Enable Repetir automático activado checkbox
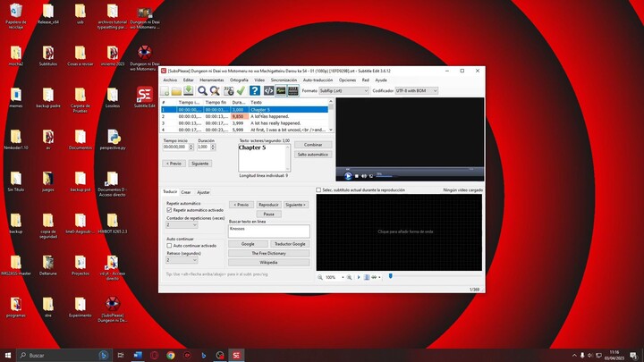Image resolution: width=644 pixels, height=362 pixels. pyautogui.click(x=169, y=210)
